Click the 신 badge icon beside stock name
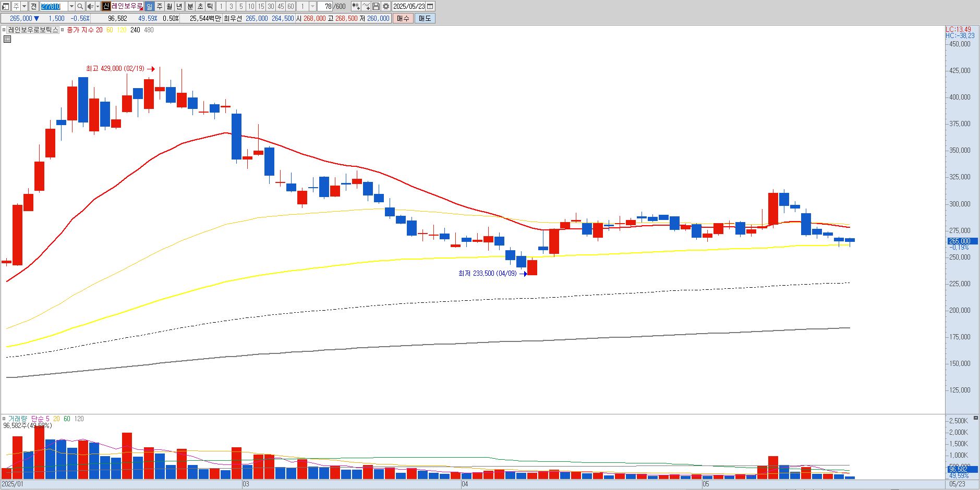The width and height of the screenshot is (980, 490). (x=106, y=6)
